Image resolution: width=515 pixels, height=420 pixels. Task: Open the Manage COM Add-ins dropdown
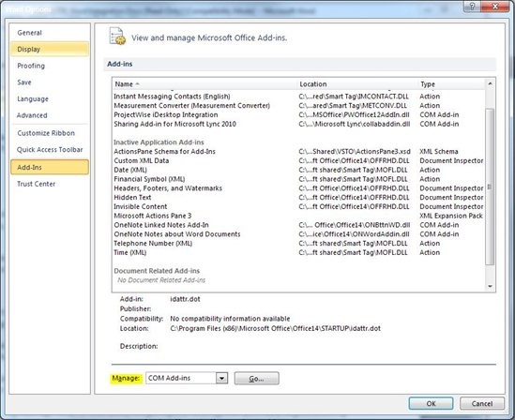click(x=221, y=378)
